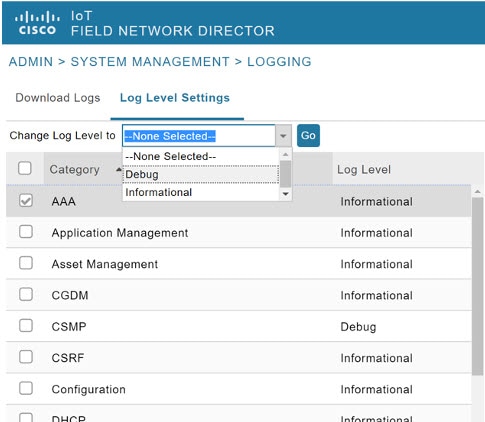485x422 pixels.
Task: Click the Debug log level of CSMP
Action: click(x=358, y=327)
